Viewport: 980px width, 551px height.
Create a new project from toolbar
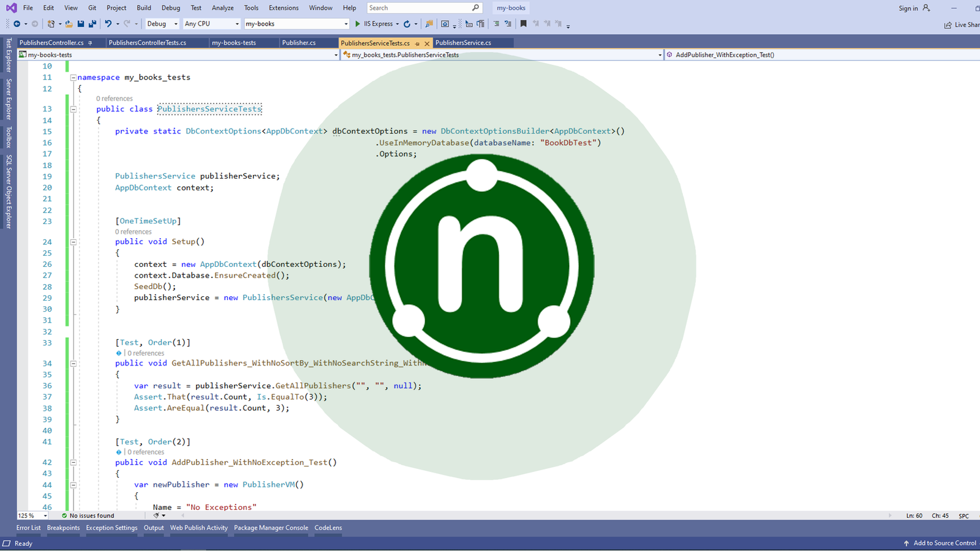click(51, 24)
